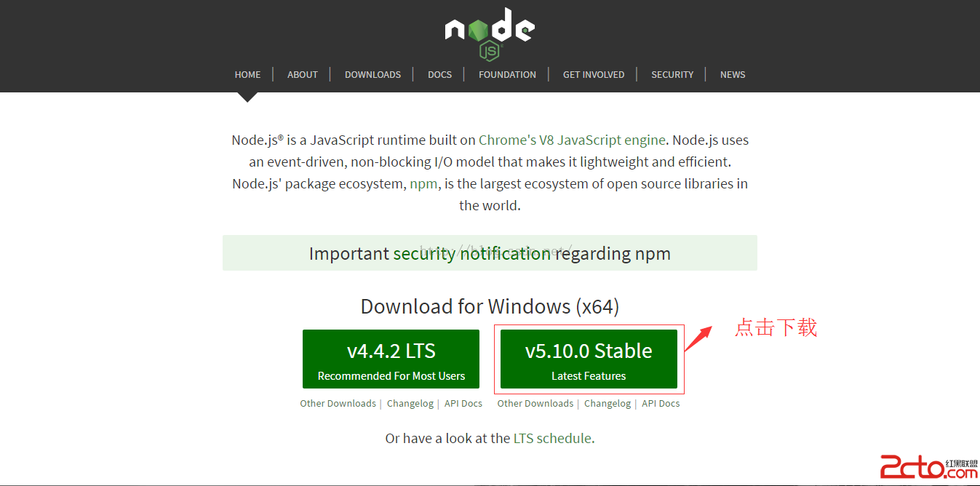
Task: Open the FOUNDATION page
Action: point(507,74)
